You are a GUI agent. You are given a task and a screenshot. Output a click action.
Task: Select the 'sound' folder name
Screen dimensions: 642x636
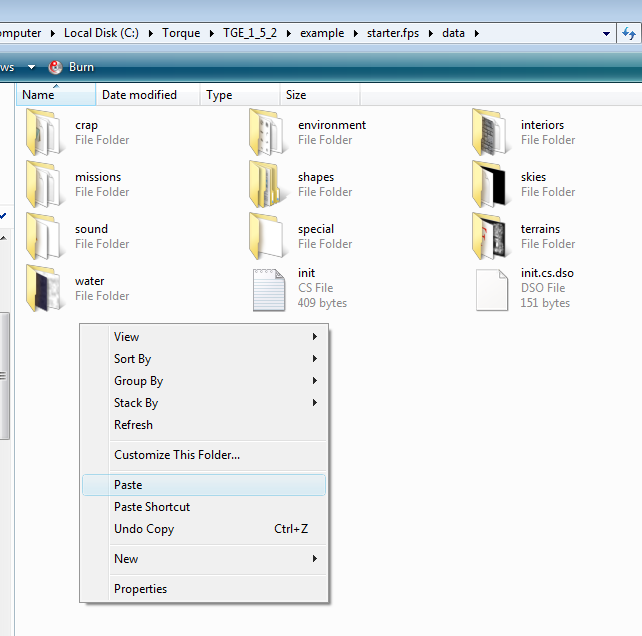91,229
